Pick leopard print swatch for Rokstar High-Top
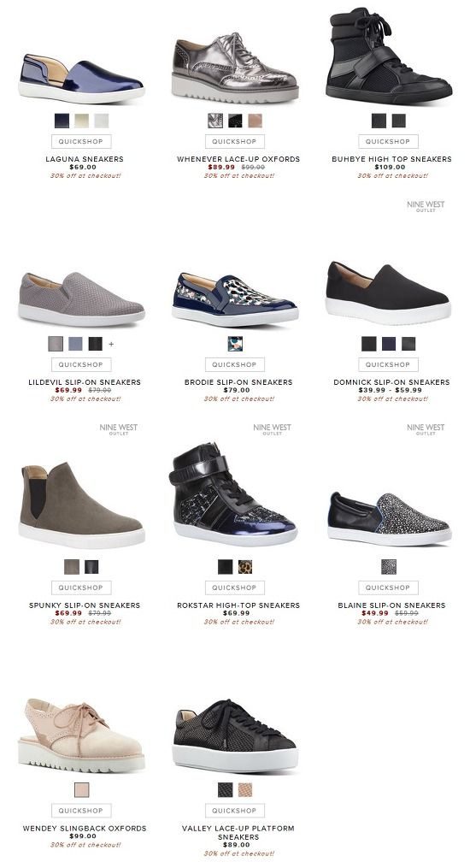Screen dimensions: 470x868 pyautogui.click(x=245, y=567)
